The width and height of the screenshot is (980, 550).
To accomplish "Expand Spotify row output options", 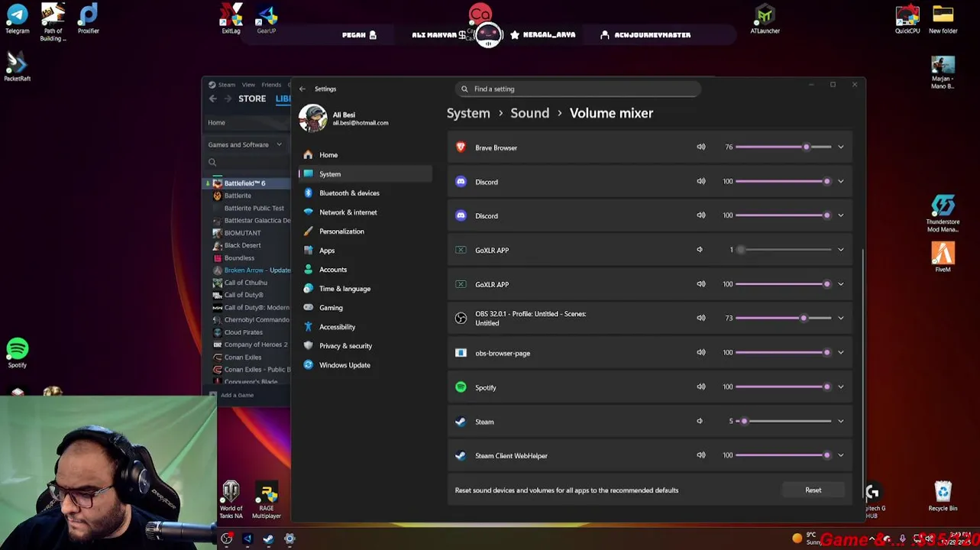I will (x=840, y=387).
